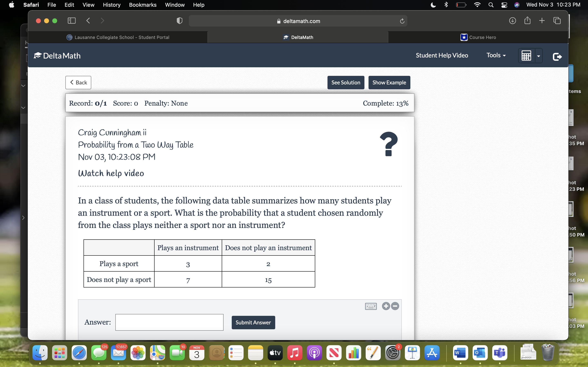Screen dimensions: 588x367
Task: Open Safari's Share icon
Action: (527, 21)
